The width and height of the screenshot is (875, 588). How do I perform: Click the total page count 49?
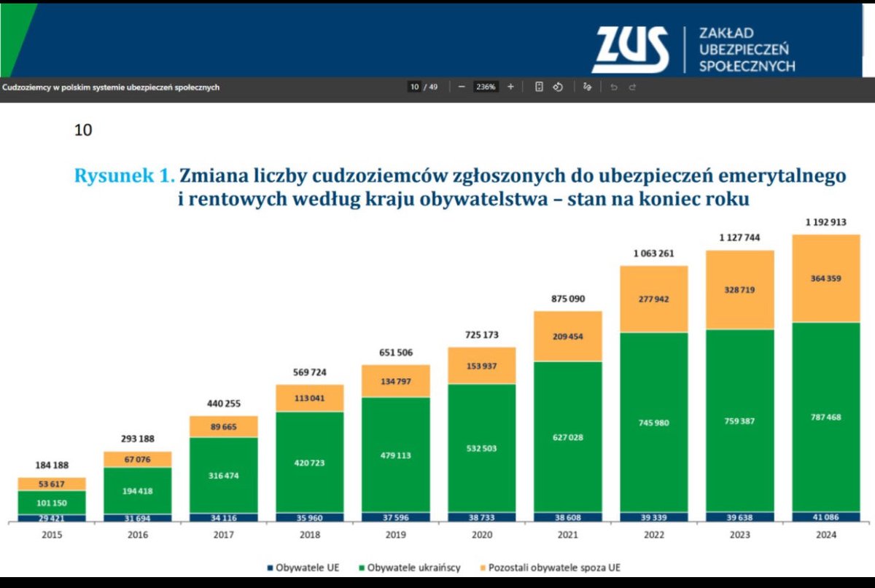coord(434,87)
